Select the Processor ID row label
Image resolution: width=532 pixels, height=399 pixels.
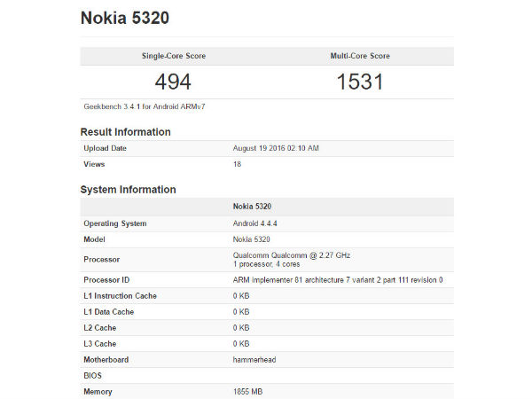click(x=106, y=280)
